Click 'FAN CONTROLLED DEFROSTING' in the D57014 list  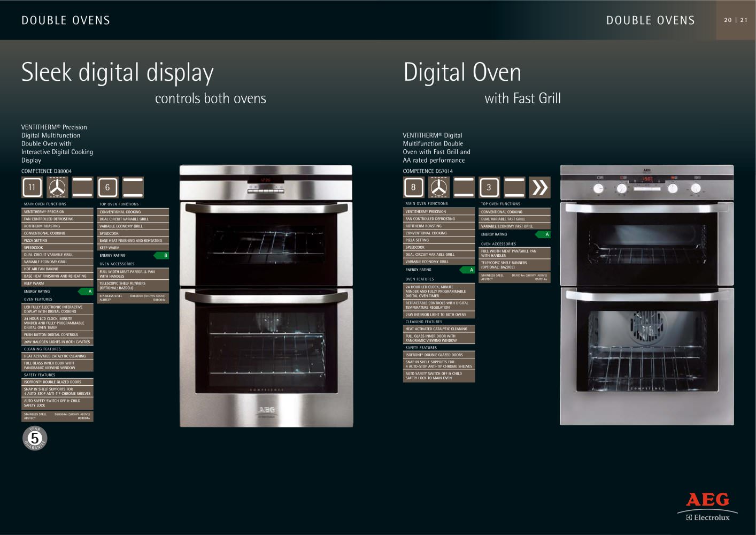tap(439, 219)
